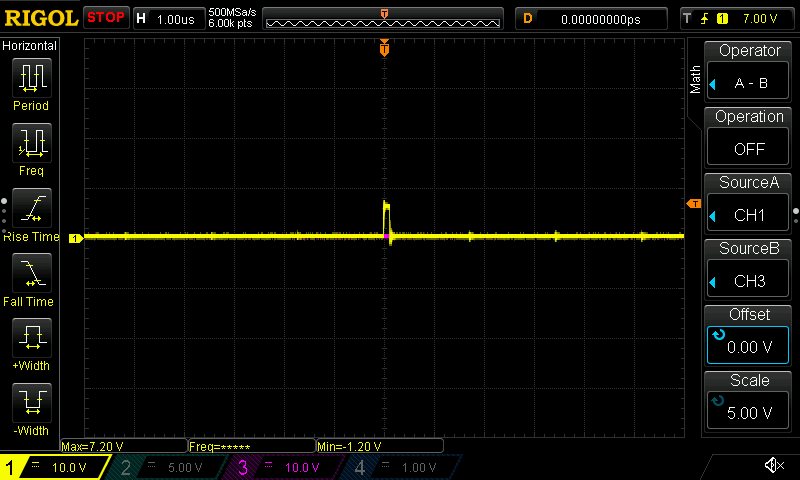Select channel 1 tab at 10.0 V
Viewport: 800px width, 480px height.
55,467
